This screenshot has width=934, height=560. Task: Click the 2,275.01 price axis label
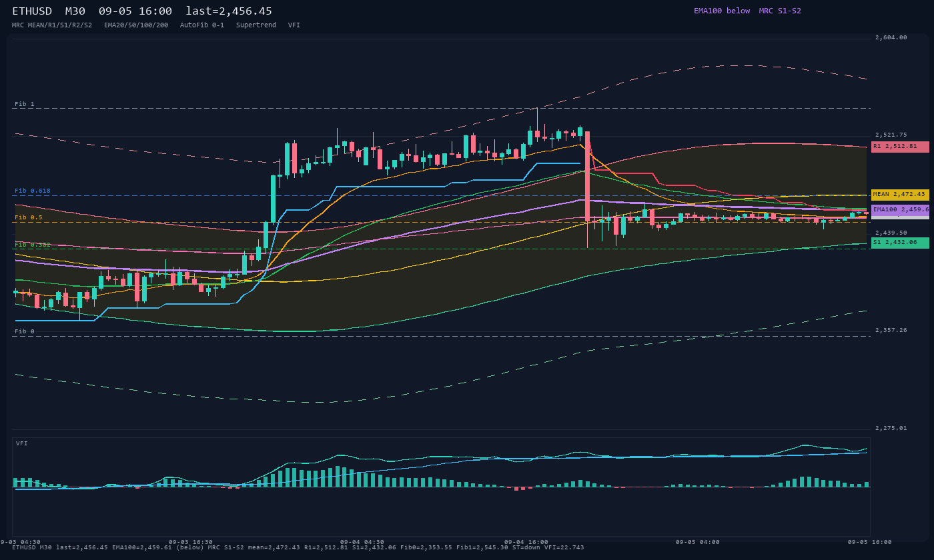(x=891, y=428)
